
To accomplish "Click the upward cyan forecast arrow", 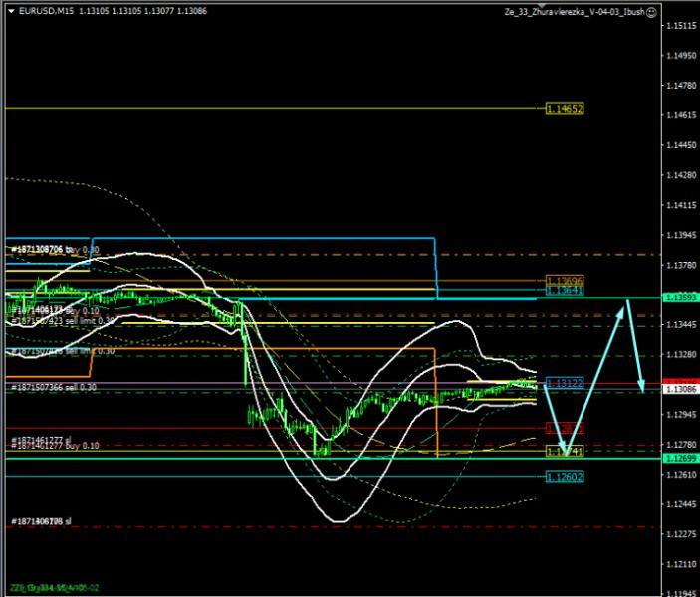I will coord(597,378).
